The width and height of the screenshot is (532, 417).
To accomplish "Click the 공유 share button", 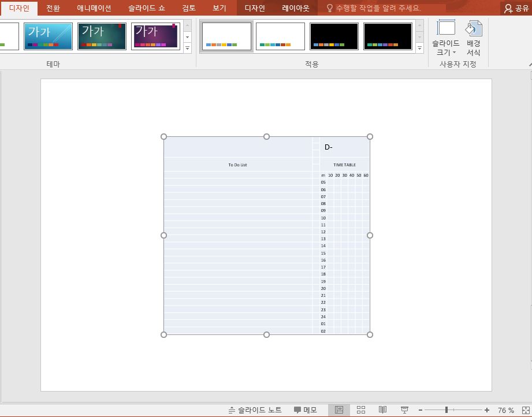I will [x=516, y=8].
